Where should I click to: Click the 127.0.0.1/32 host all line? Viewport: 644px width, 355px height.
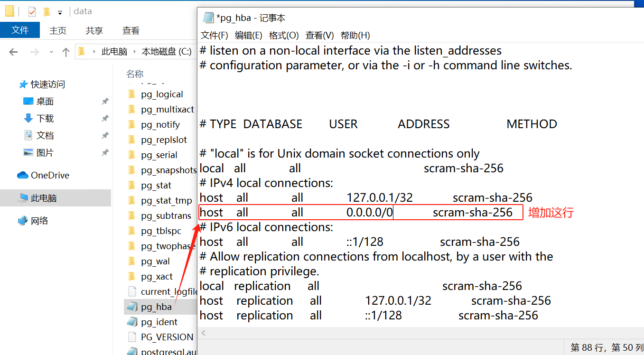tap(366, 197)
